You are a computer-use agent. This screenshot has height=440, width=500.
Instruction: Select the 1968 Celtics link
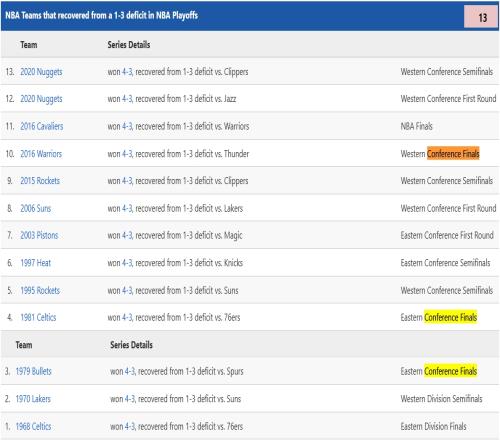point(33,426)
